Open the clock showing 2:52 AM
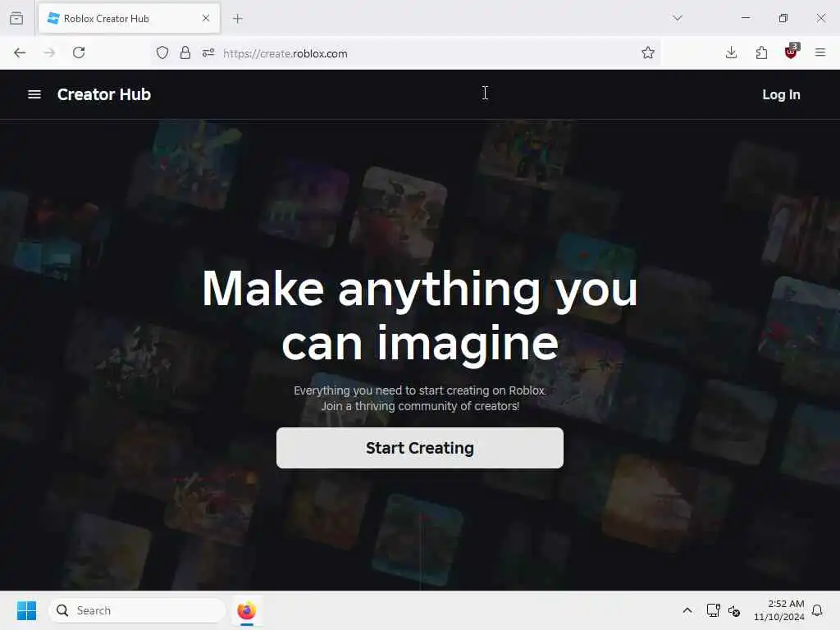 779,610
